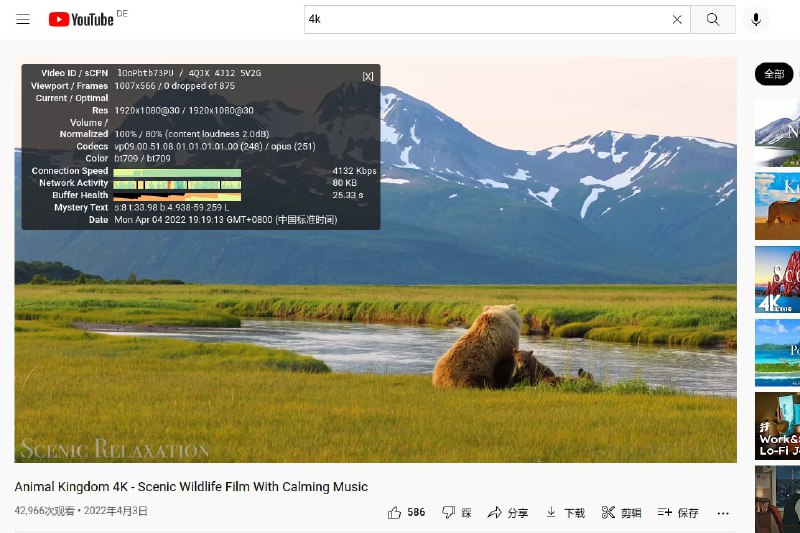800x533 pixels.
Task: Close the stats for nerds panel
Action: click(368, 76)
